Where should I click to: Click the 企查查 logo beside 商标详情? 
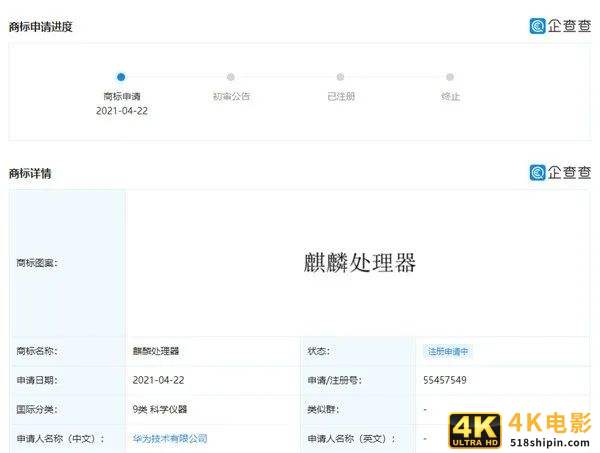coord(560,173)
